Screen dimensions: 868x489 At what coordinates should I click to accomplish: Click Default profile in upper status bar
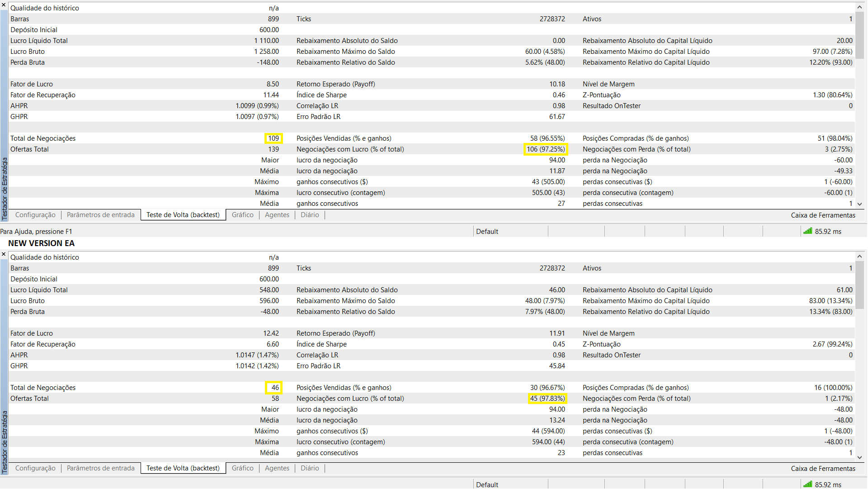pos(487,232)
